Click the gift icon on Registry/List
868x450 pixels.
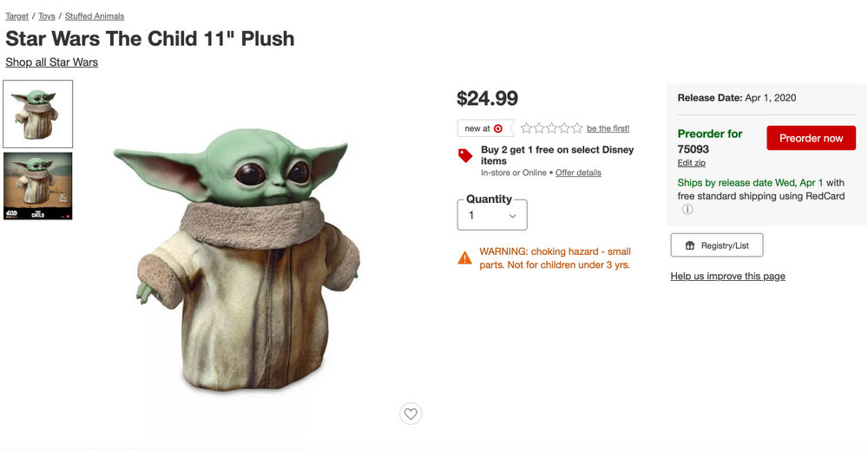(x=690, y=245)
